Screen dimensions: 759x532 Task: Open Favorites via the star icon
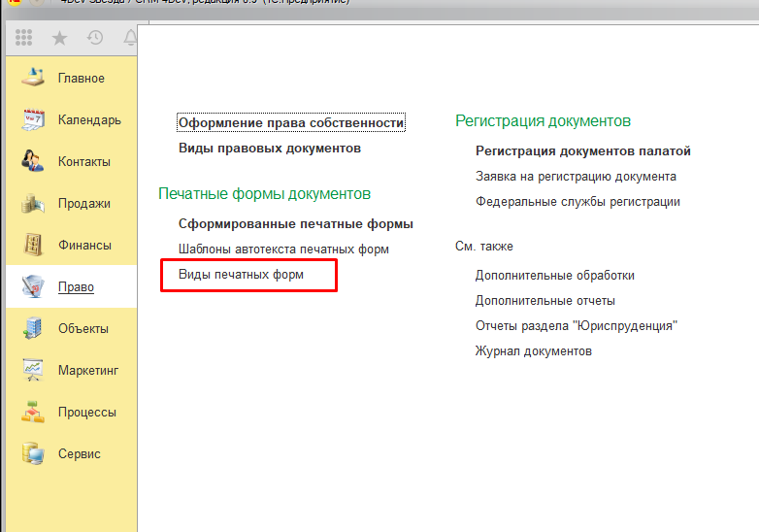[x=60, y=38]
